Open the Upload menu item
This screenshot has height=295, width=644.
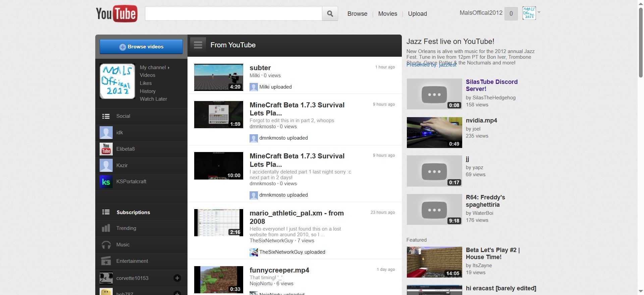(x=417, y=14)
